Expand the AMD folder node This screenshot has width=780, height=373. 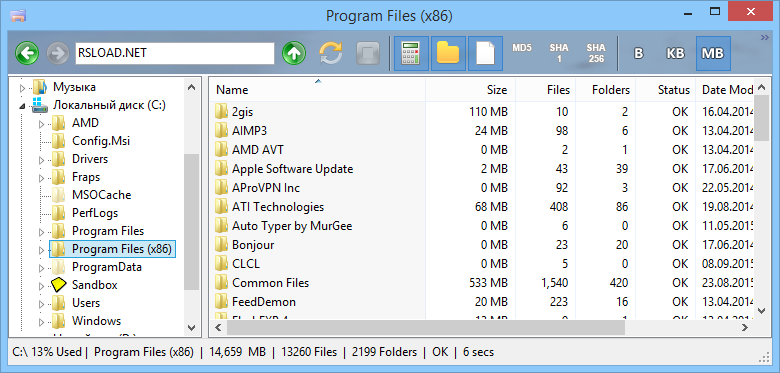(42, 124)
